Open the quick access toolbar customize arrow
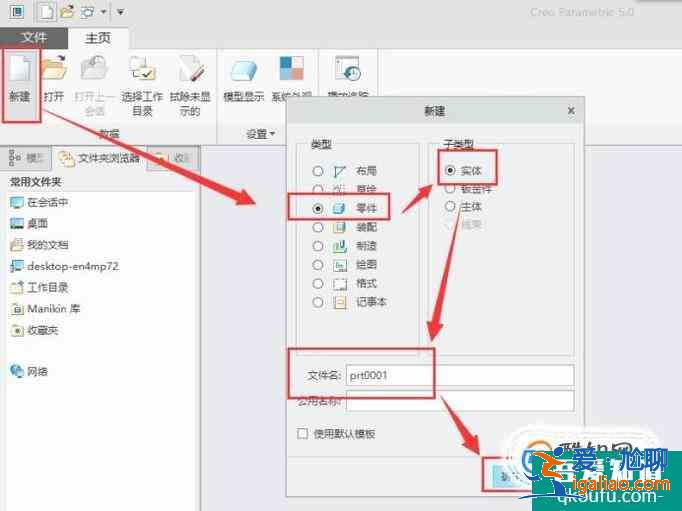The image size is (682, 511). tap(120, 12)
